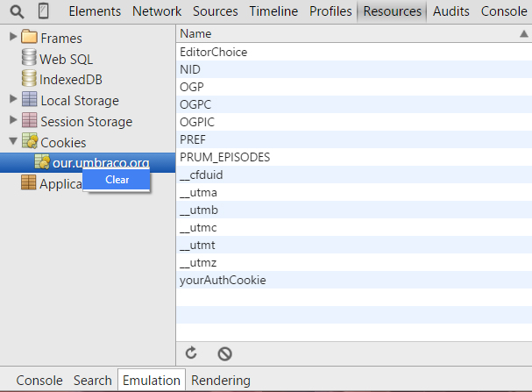This screenshot has height=392, width=532.
Task: Select the yourAuthCookie row
Action: (223, 281)
